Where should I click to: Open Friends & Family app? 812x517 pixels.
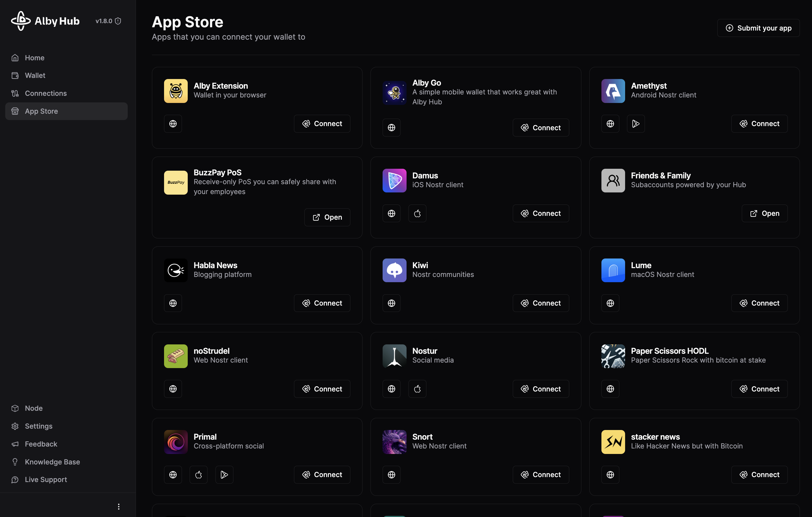coord(764,213)
